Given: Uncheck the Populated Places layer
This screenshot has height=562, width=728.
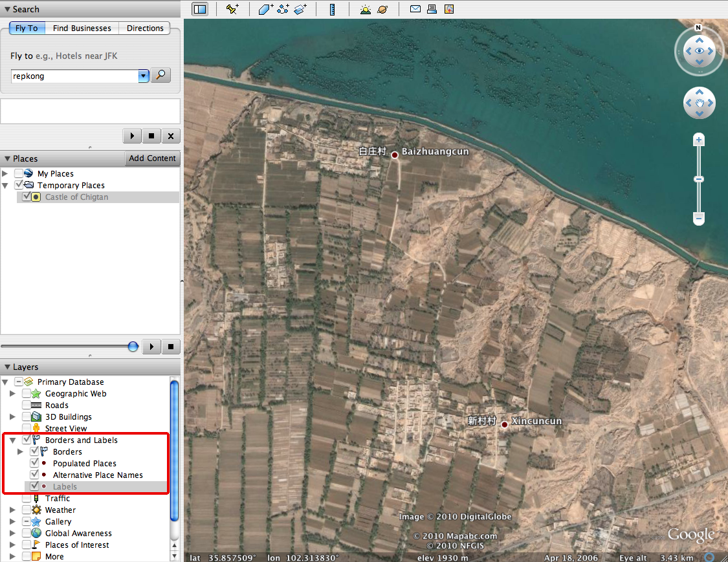Looking at the screenshot, I should click(x=36, y=463).
